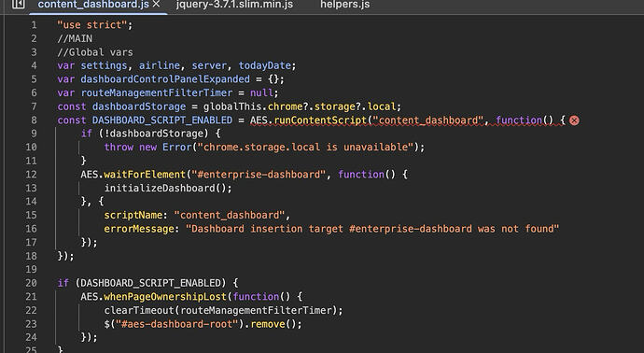Click !dashboardStorage condition on line 9

(x=157, y=134)
